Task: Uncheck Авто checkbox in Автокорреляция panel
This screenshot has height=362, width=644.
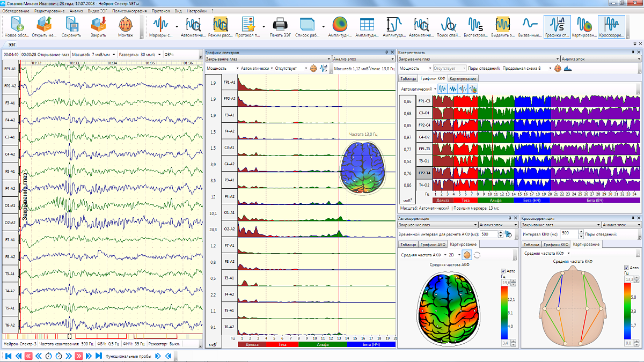Action: point(503,271)
